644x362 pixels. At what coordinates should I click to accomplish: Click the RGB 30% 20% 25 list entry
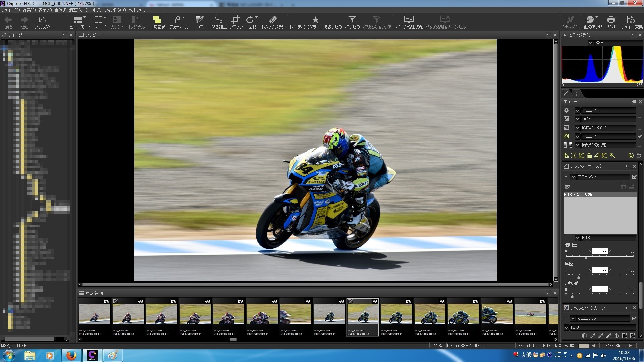(x=600, y=195)
